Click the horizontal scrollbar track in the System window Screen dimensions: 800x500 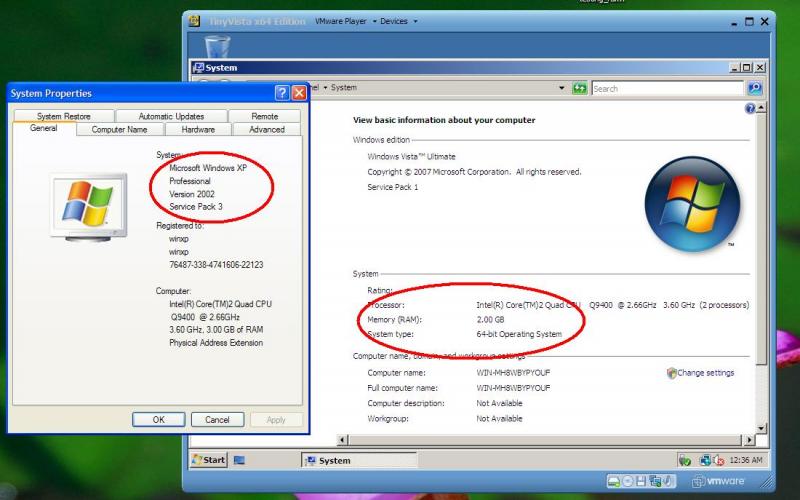point(545,439)
